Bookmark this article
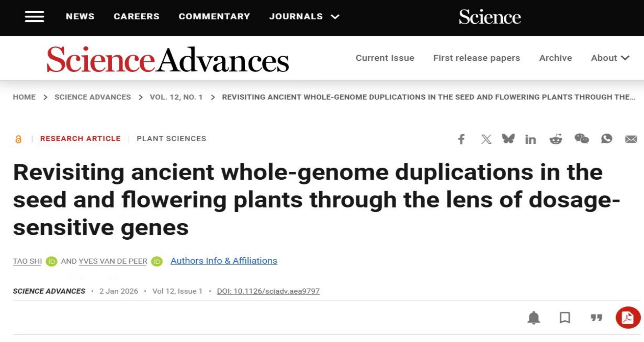 [x=565, y=318]
